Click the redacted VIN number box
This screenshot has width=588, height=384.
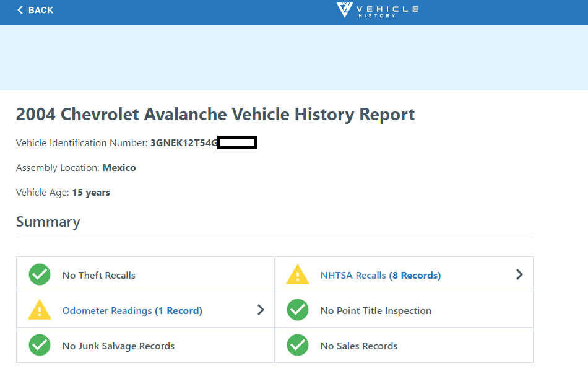pos(238,142)
